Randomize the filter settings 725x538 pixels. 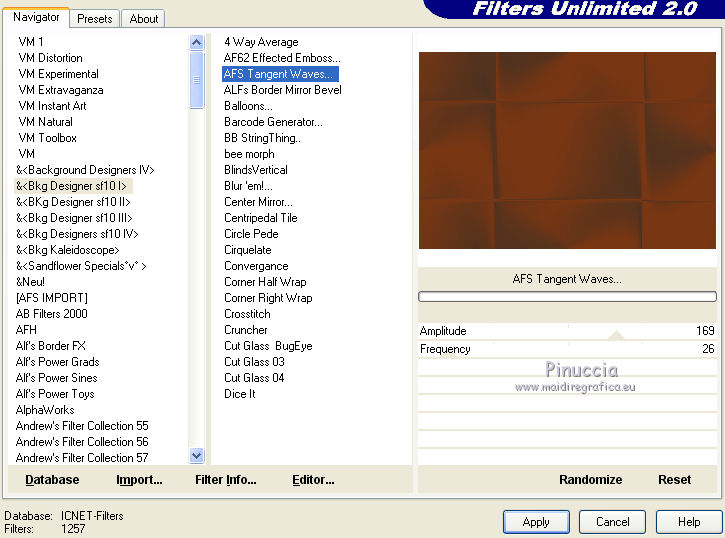click(x=590, y=480)
